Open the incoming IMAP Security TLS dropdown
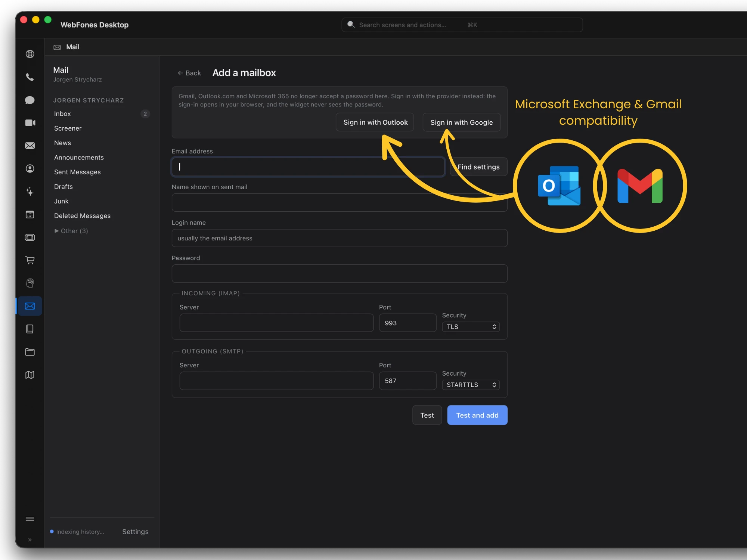747x560 pixels. pyautogui.click(x=471, y=327)
